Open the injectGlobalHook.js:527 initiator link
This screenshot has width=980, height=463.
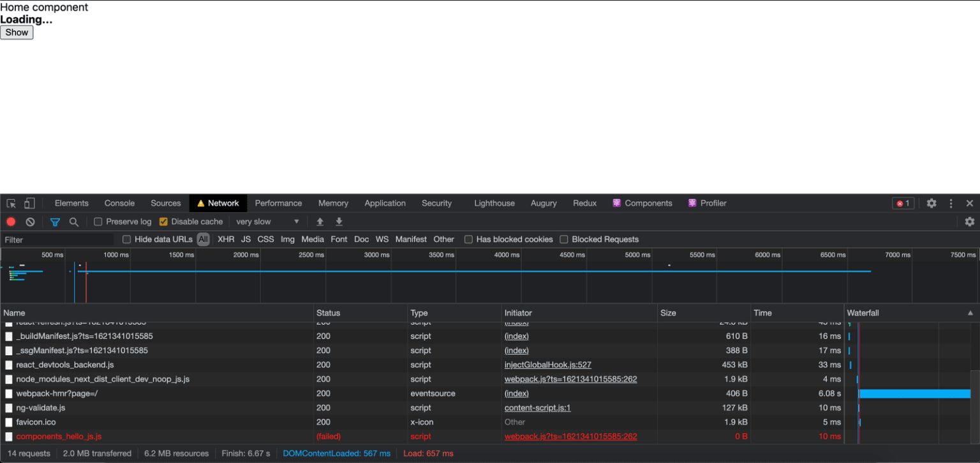[x=548, y=365]
